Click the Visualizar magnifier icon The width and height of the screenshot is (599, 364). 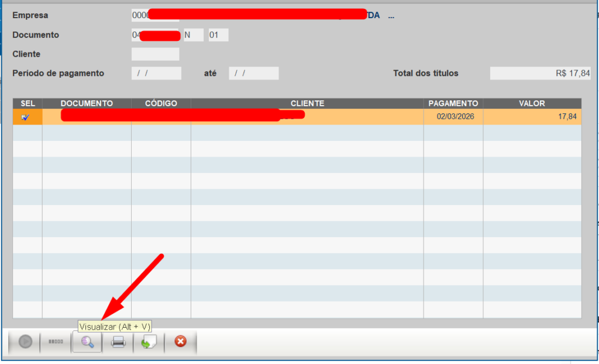pyautogui.click(x=87, y=342)
